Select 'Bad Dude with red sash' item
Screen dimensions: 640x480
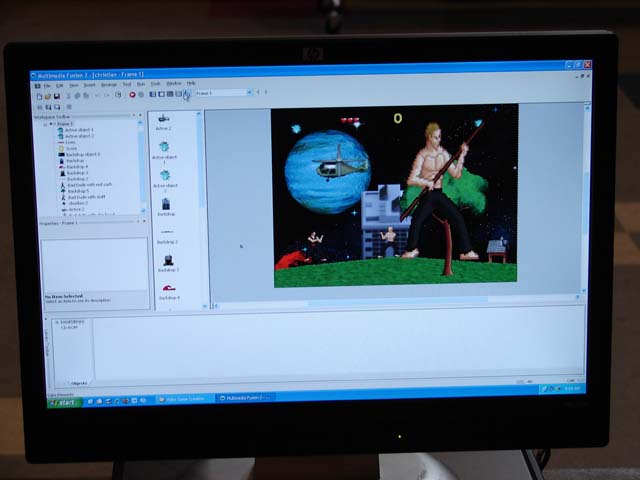(x=88, y=185)
